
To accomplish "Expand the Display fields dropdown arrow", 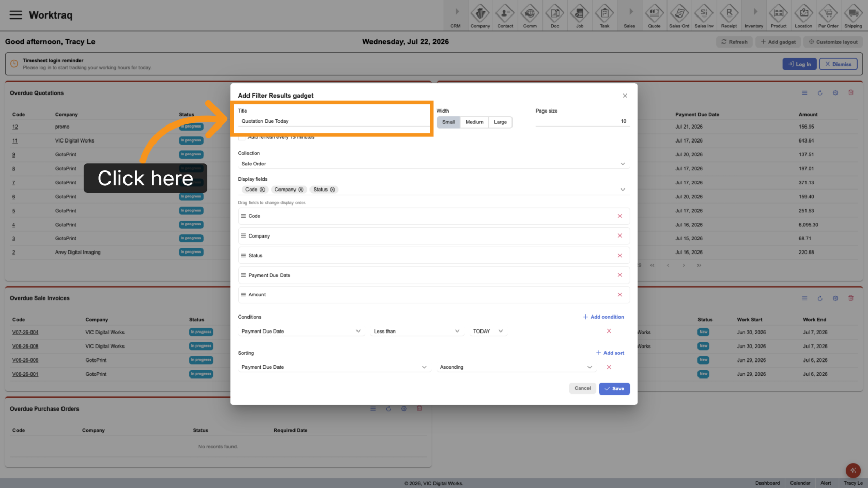I will 623,190.
